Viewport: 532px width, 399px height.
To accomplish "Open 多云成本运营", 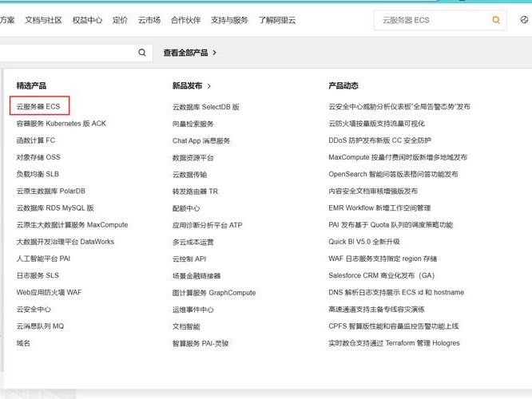I will 193,242.
